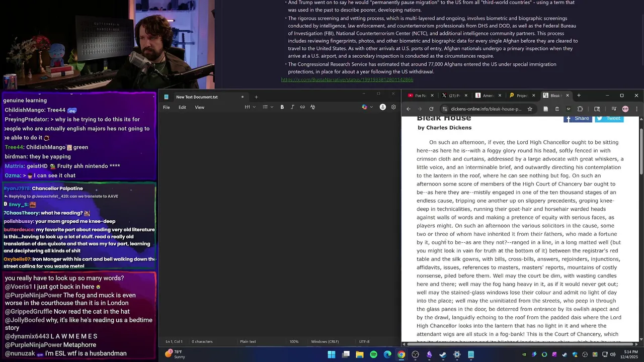Open the File menu in Notepad

pyautogui.click(x=167, y=107)
